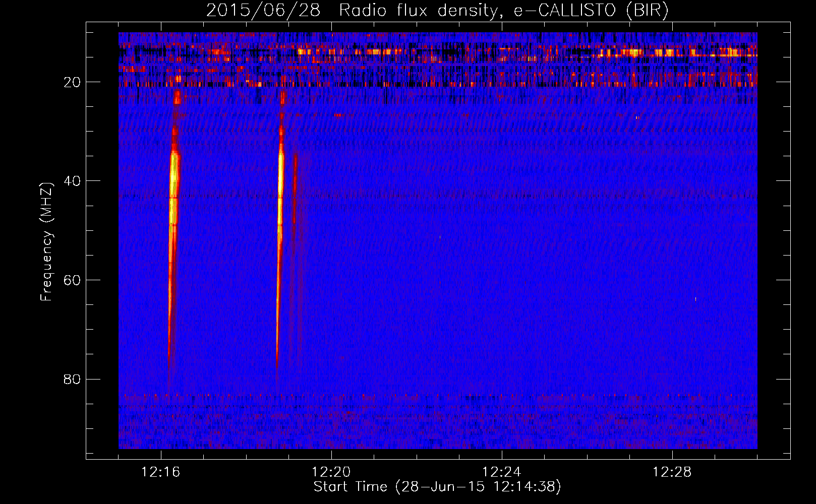This screenshot has height=504, width=816.
Task: Click the 12:16 time tick label
Action: point(161,472)
